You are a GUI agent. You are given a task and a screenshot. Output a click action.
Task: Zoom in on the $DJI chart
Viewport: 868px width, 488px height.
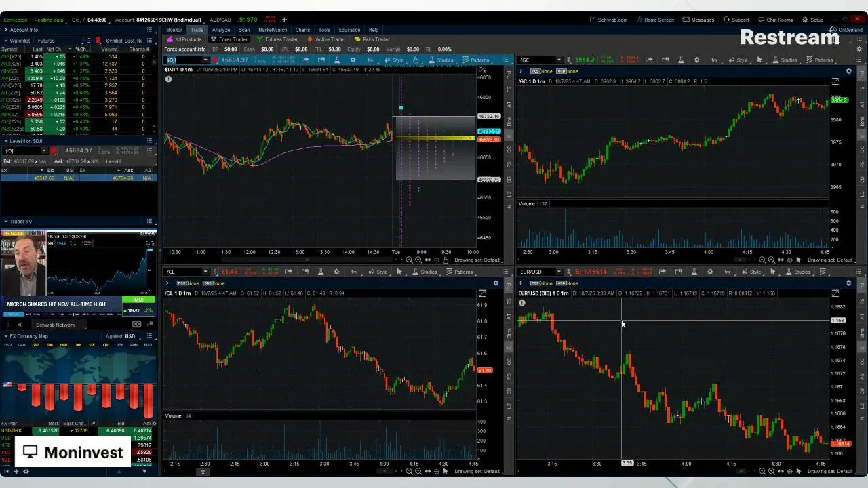click(x=418, y=260)
